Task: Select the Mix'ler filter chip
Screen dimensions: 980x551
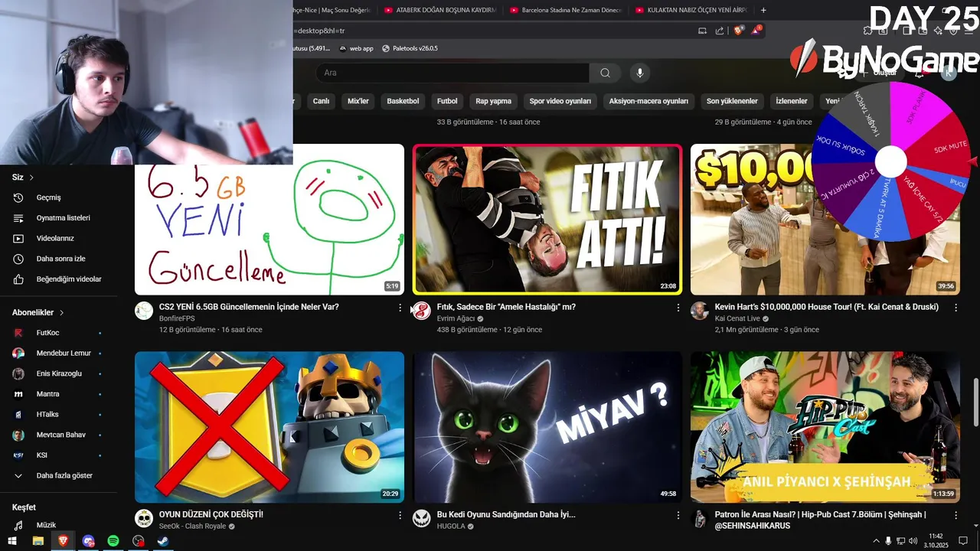Action: point(358,101)
